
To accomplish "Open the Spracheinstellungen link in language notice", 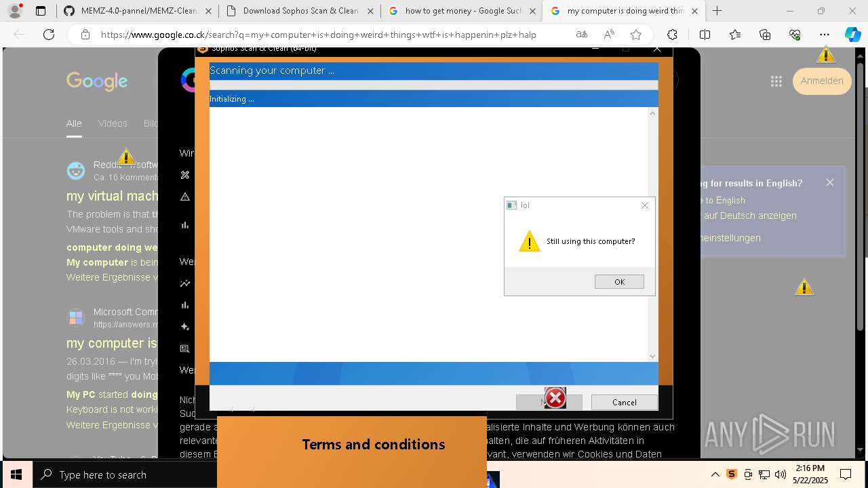I will click(729, 238).
